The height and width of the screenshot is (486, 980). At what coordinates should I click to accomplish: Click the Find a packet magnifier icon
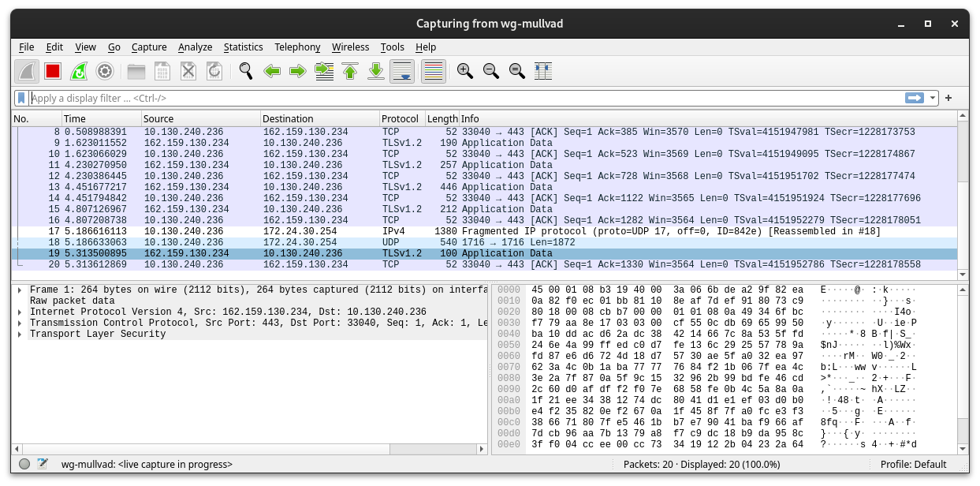click(246, 72)
